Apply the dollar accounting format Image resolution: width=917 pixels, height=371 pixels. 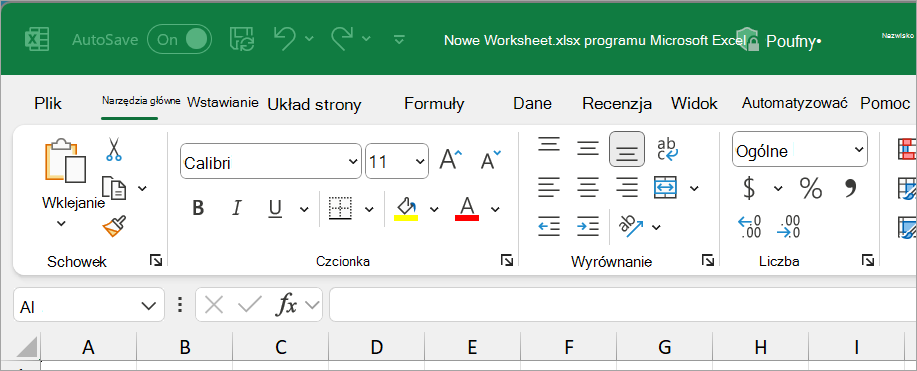(749, 188)
